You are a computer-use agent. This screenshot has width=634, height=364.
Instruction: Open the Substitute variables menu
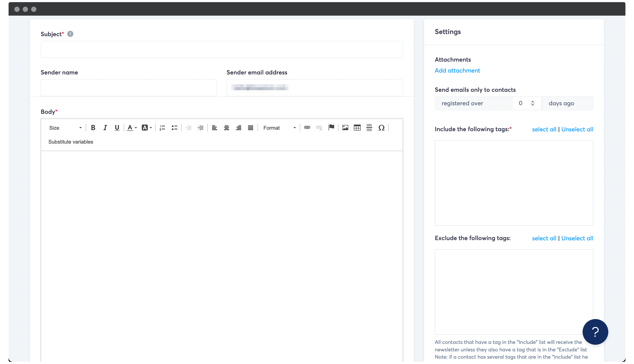pyautogui.click(x=70, y=142)
